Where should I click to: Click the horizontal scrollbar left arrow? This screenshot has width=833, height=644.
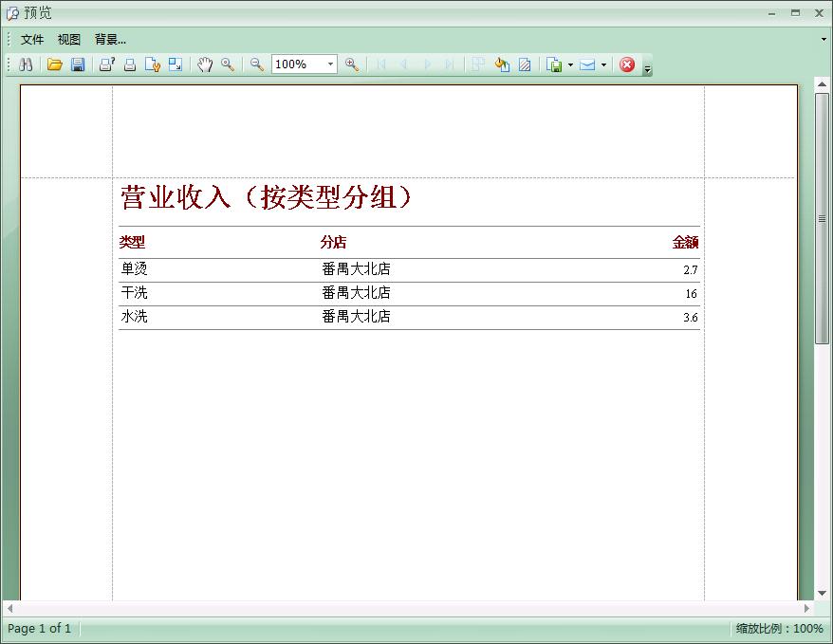10,608
